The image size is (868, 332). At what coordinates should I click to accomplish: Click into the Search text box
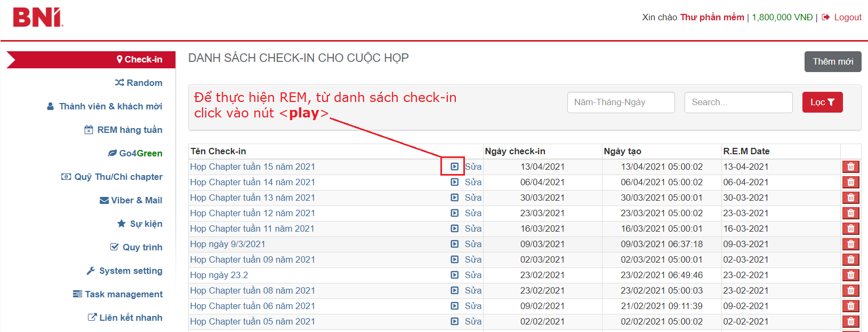(x=738, y=102)
